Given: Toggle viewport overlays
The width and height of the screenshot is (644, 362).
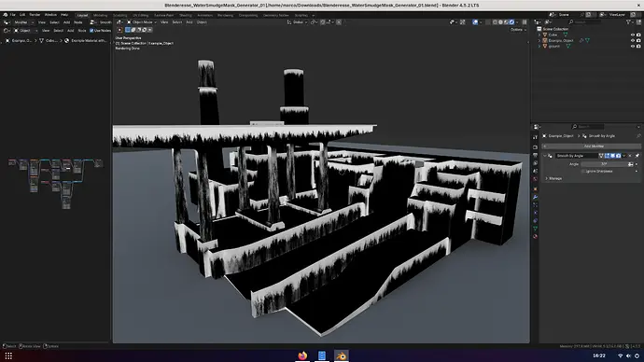Looking at the screenshot, I should tap(475, 22).
